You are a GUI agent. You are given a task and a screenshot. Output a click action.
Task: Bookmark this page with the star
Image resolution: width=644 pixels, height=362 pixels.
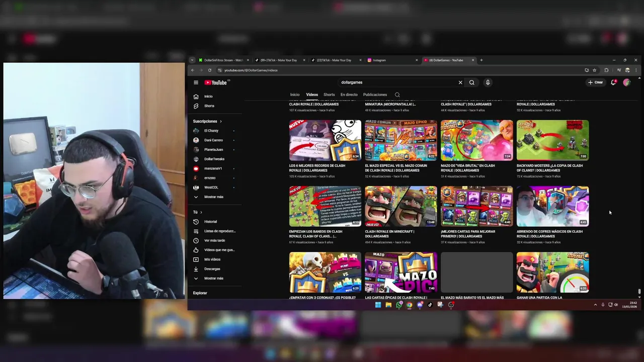click(595, 70)
